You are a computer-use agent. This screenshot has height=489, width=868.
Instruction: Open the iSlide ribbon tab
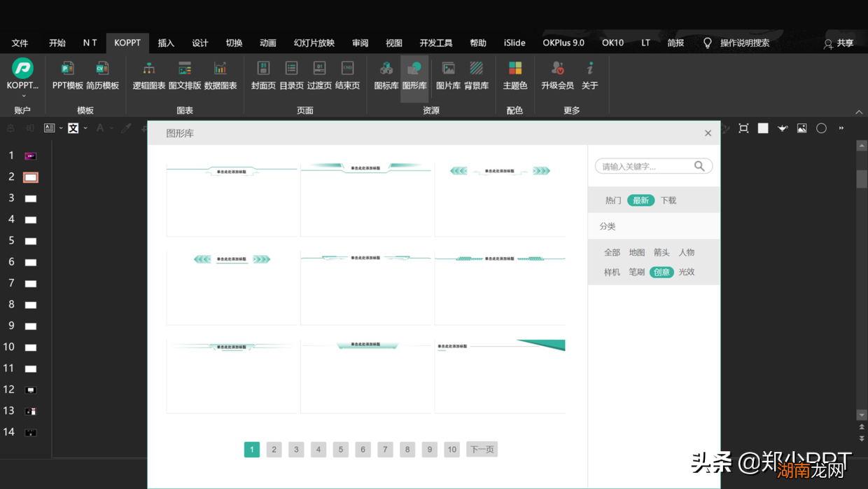click(x=514, y=43)
